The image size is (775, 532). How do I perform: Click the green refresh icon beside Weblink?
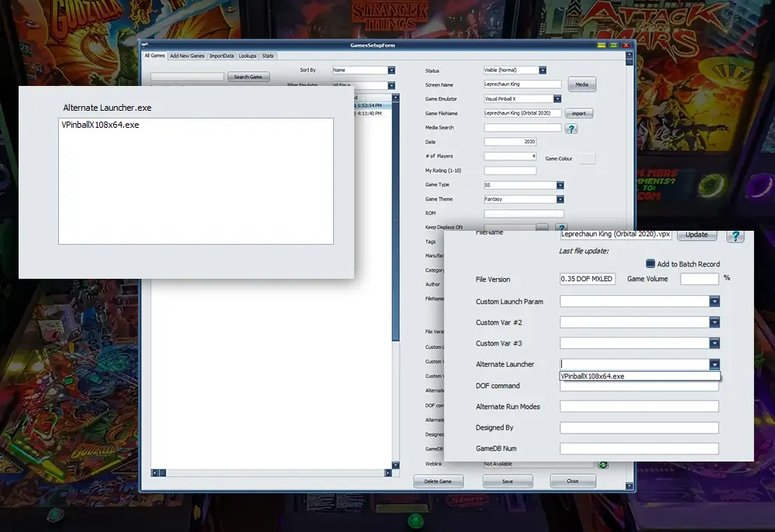point(603,465)
